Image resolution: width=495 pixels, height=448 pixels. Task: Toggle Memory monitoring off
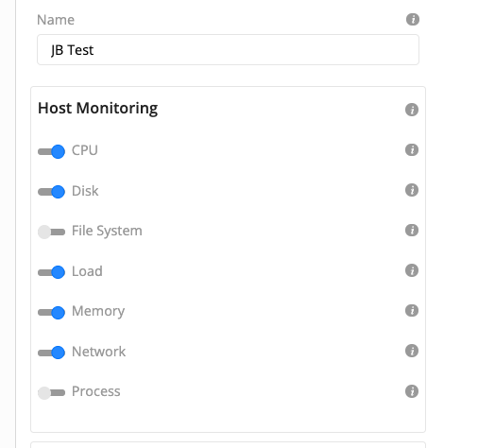point(51,313)
